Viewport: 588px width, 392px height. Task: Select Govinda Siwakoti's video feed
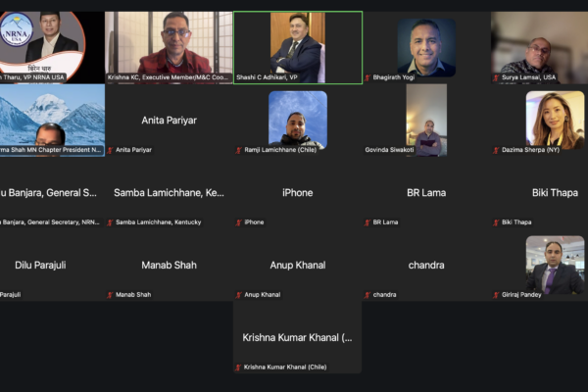tap(426, 120)
